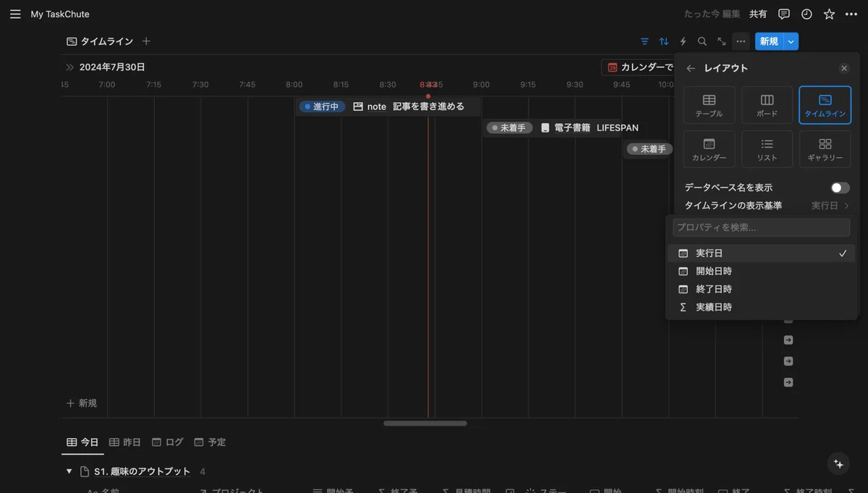Focus the property search field

tap(761, 227)
